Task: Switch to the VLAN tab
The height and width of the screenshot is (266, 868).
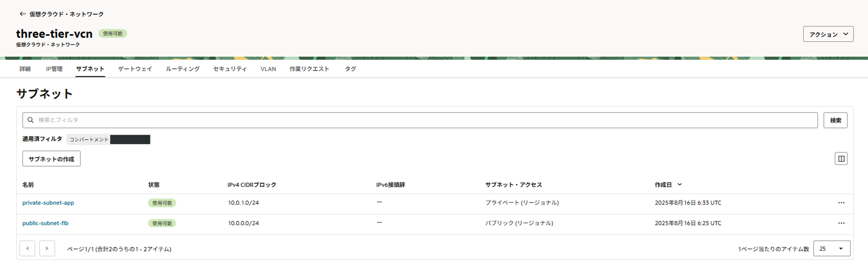Action: point(268,69)
